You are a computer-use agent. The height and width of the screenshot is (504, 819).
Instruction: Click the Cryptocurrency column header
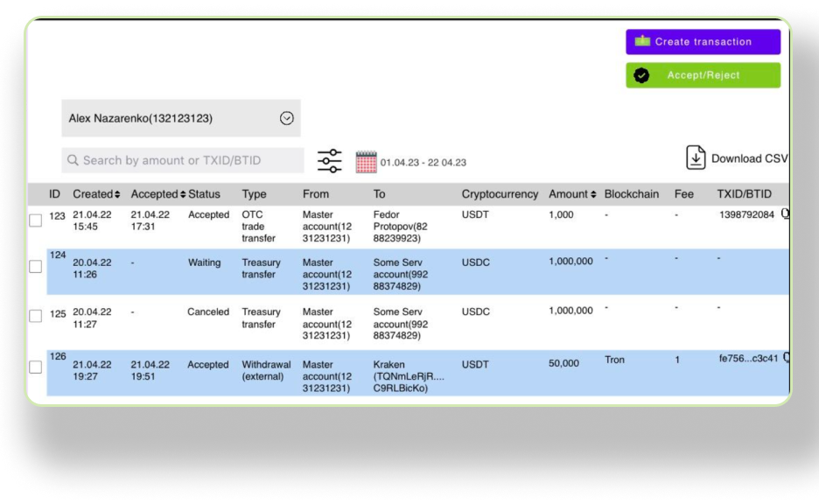[x=500, y=193]
